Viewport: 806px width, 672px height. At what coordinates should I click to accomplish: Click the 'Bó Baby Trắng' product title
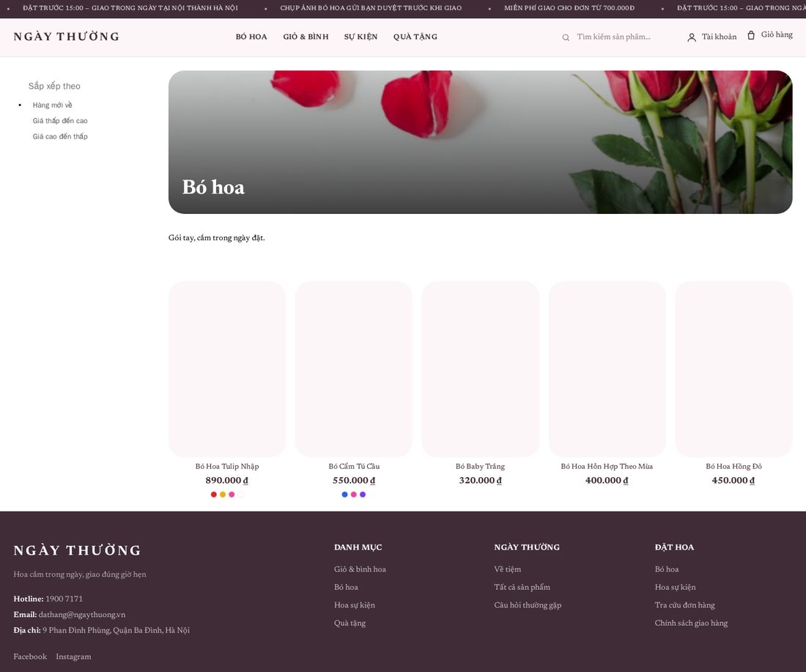(x=480, y=466)
